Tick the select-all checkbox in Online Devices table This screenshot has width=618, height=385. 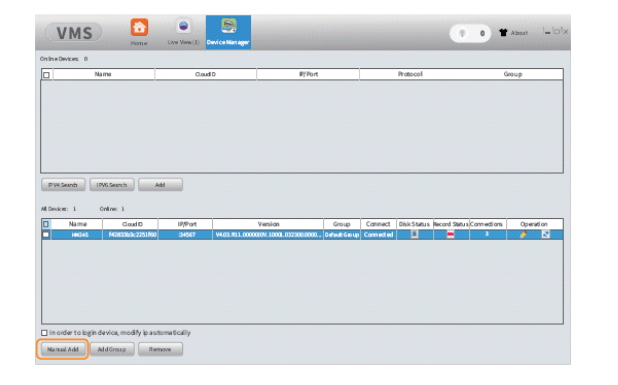[x=46, y=74]
